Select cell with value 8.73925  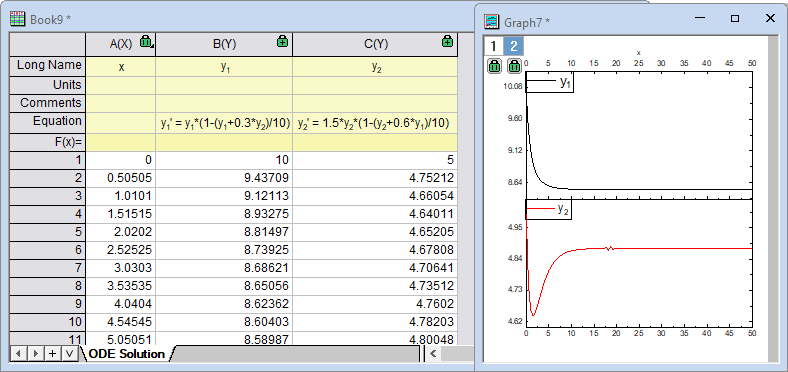tap(224, 250)
